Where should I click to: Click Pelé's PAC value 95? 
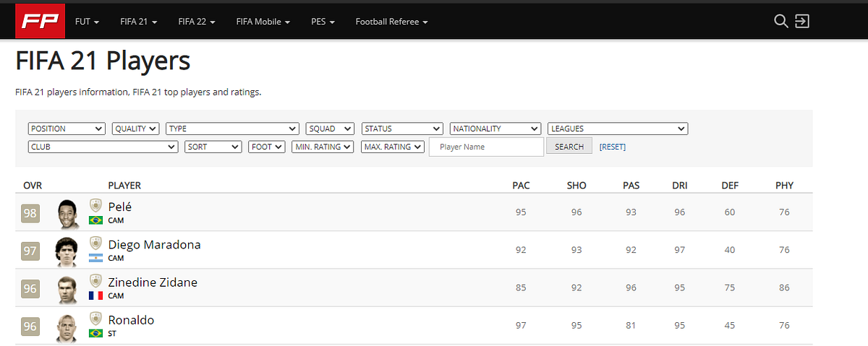click(521, 212)
